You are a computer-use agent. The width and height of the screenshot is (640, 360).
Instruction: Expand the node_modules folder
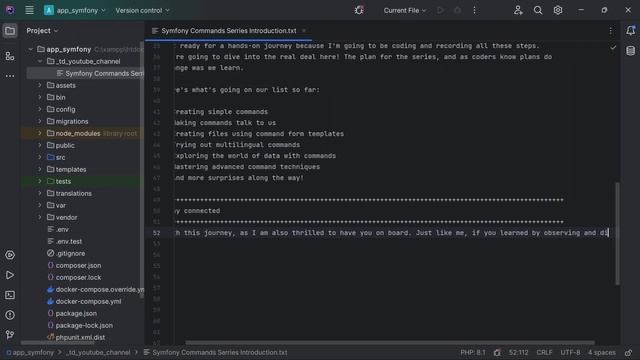click(x=40, y=133)
